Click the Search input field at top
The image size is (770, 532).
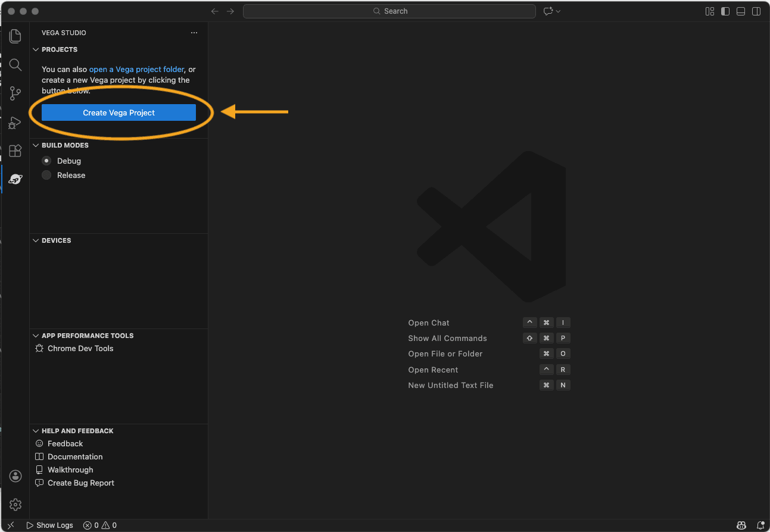(389, 11)
